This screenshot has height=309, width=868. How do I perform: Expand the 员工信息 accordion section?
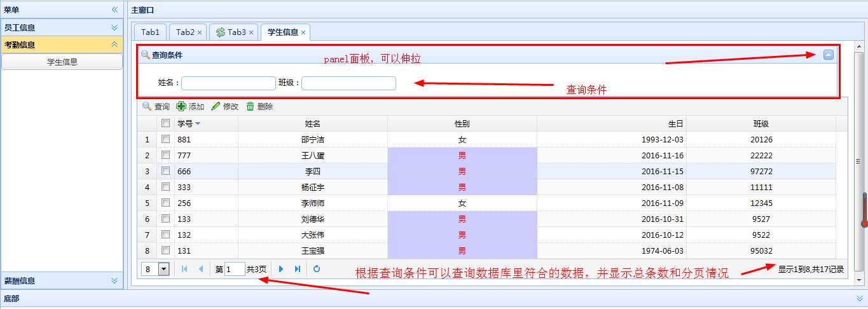pos(115,27)
